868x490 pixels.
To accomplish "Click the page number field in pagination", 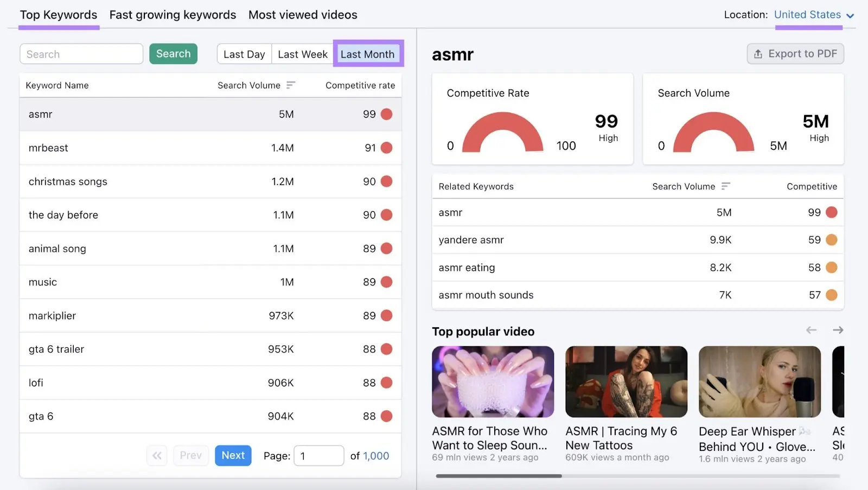I will pyautogui.click(x=318, y=455).
